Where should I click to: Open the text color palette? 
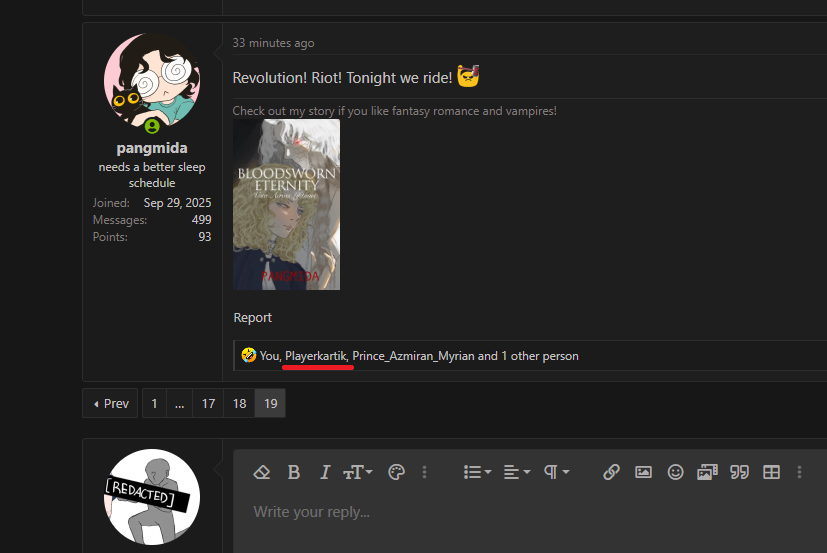coord(395,472)
